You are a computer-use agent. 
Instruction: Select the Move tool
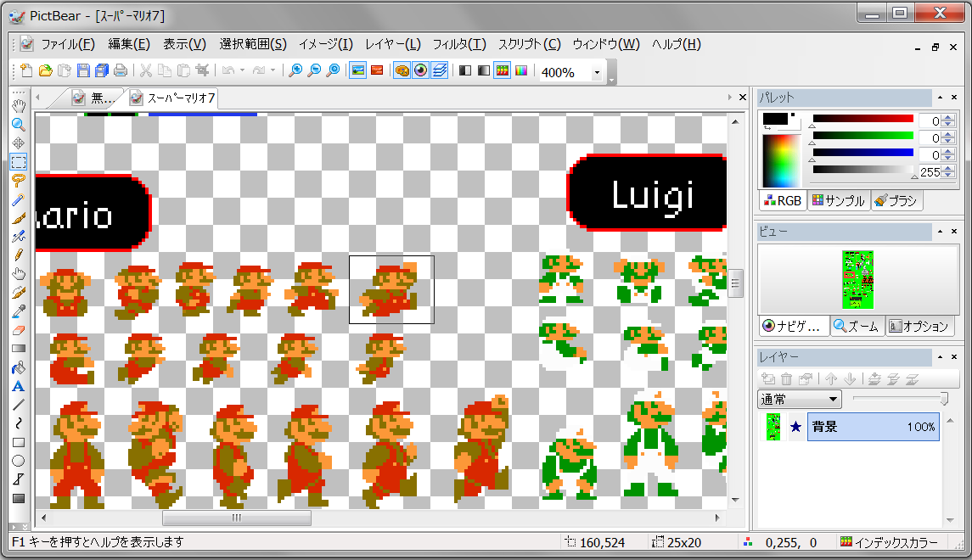click(x=19, y=143)
